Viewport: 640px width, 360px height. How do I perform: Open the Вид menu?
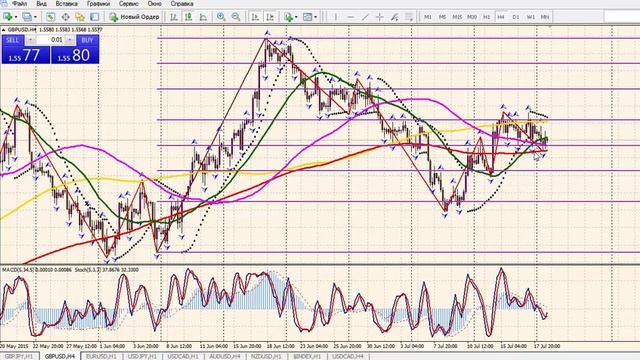[41, 4]
